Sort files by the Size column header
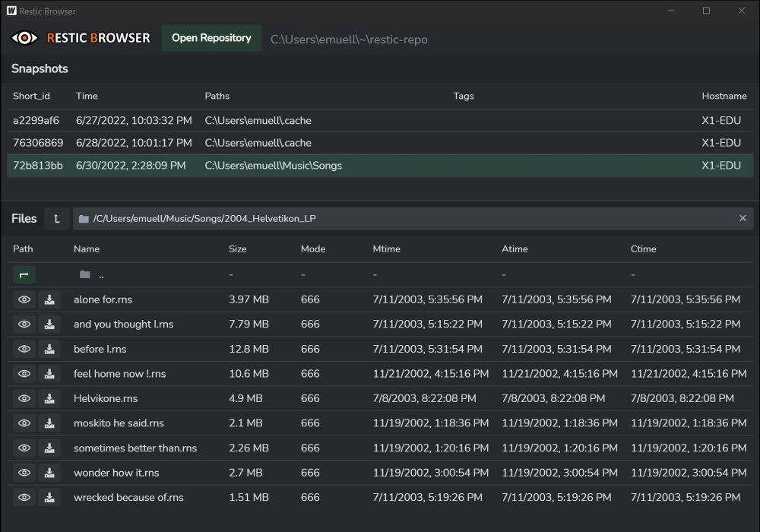Screen dimensions: 760x532 [x=237, y=249]
